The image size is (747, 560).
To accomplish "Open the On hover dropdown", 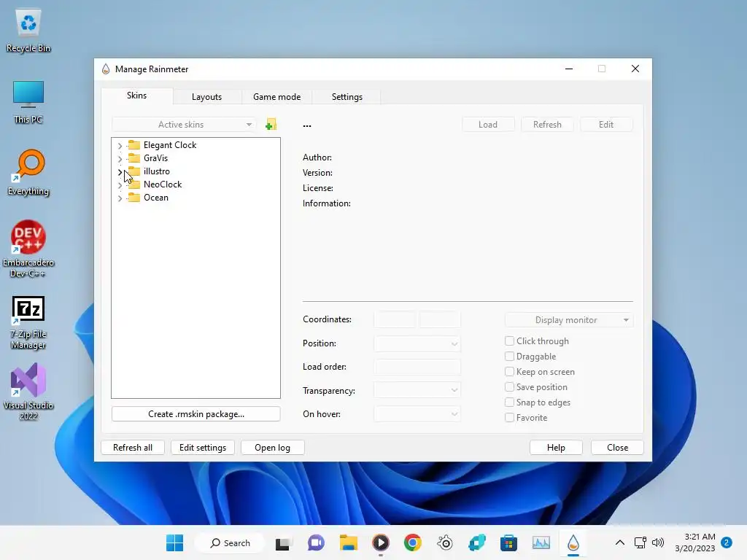I will click(417, 414).
